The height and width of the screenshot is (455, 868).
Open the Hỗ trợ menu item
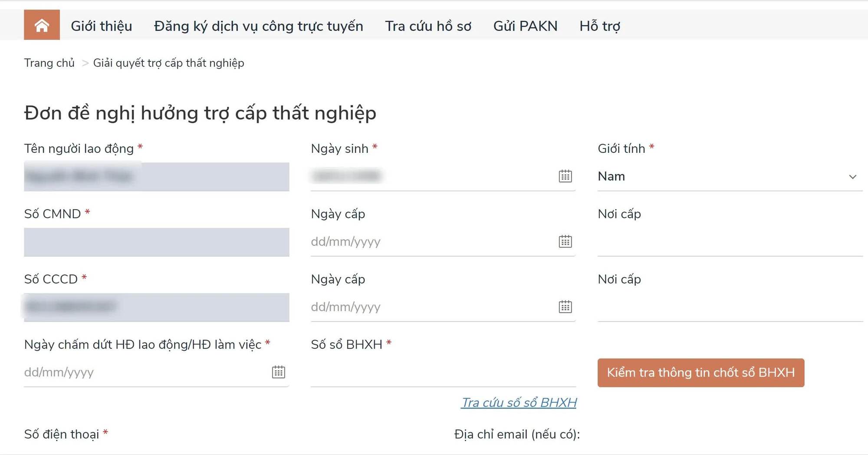[600, 25]
